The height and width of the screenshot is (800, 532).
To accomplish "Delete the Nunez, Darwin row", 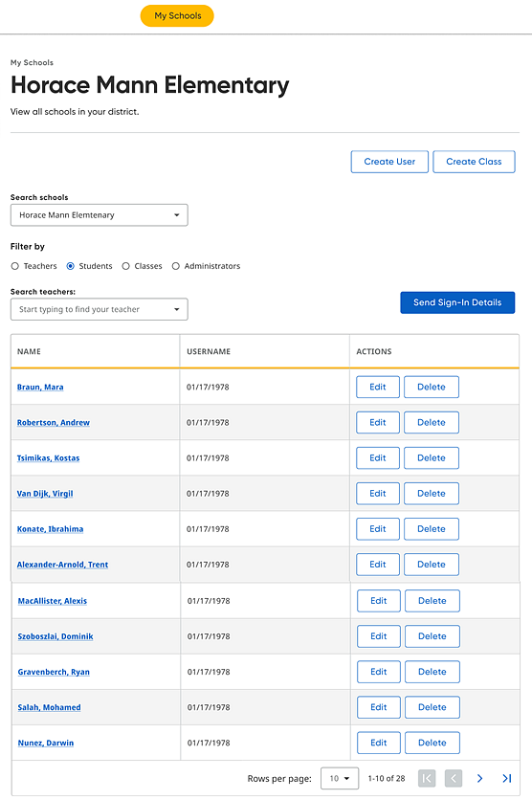I will click(432, 743).
